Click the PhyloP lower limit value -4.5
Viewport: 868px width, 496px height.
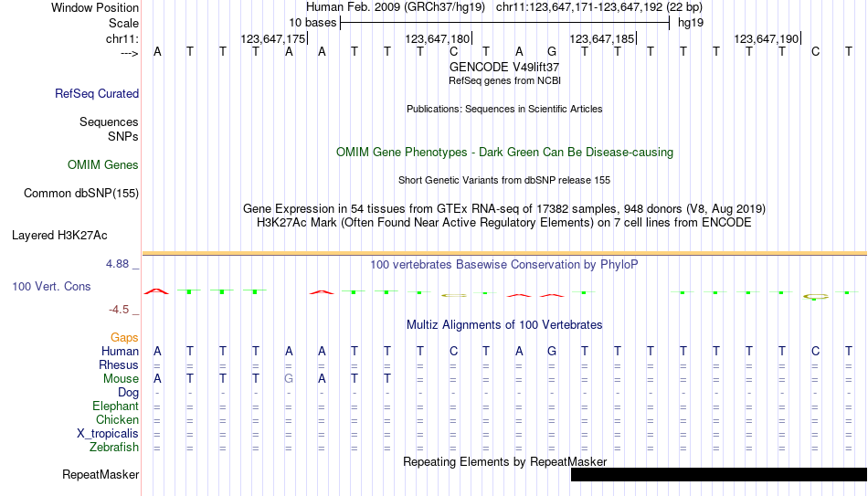pyautogui.click(x=119, y=310)
